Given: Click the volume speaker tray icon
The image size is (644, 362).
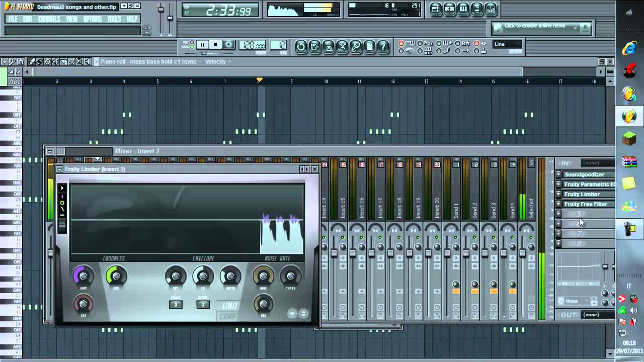Looking at the screenshot, I should click(633, 310).
